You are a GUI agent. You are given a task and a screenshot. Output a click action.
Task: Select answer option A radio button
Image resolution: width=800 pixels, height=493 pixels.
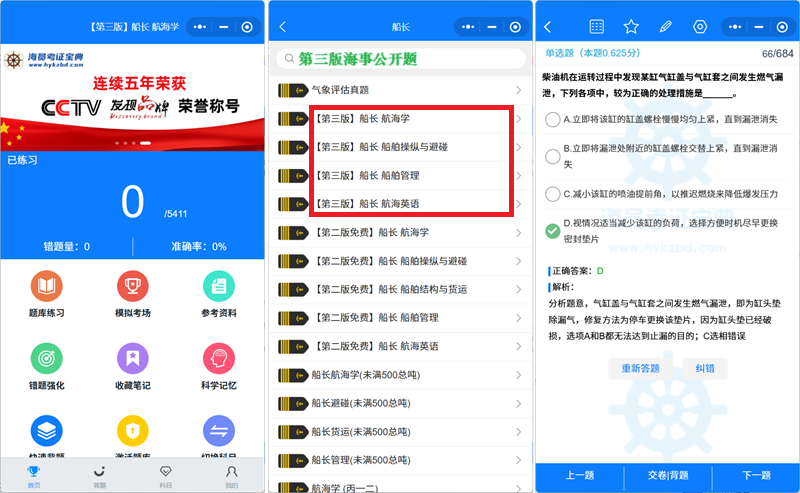[553, 119]
